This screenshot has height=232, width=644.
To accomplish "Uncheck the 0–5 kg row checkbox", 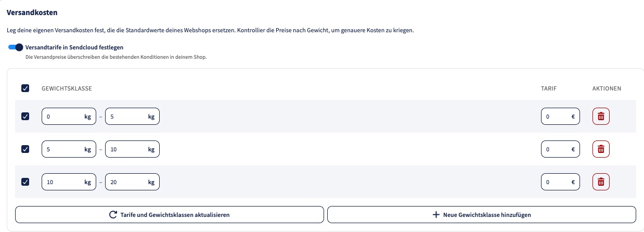I will (25, 117).
